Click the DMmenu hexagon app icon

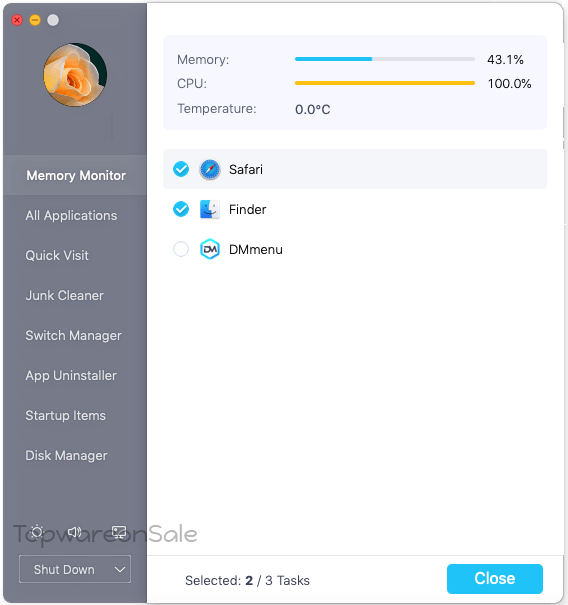pyautogui.click(x=210, y=249)
